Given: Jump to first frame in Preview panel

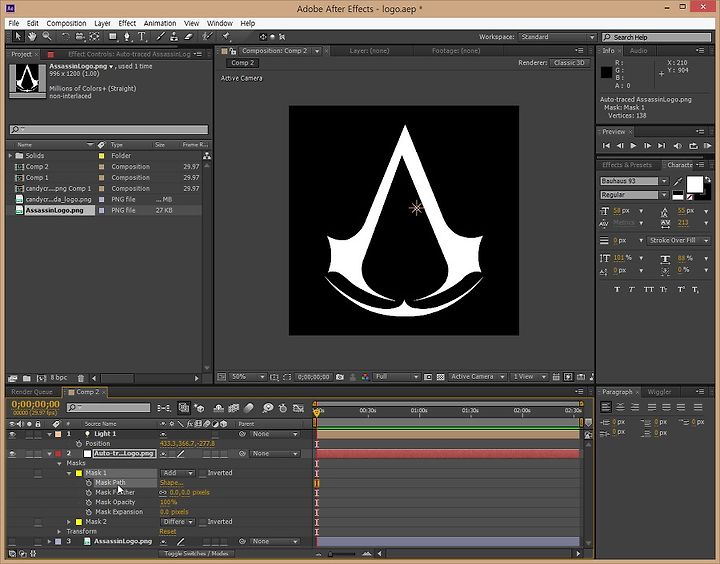Looking at the screenshot, I should pos(606,146).
